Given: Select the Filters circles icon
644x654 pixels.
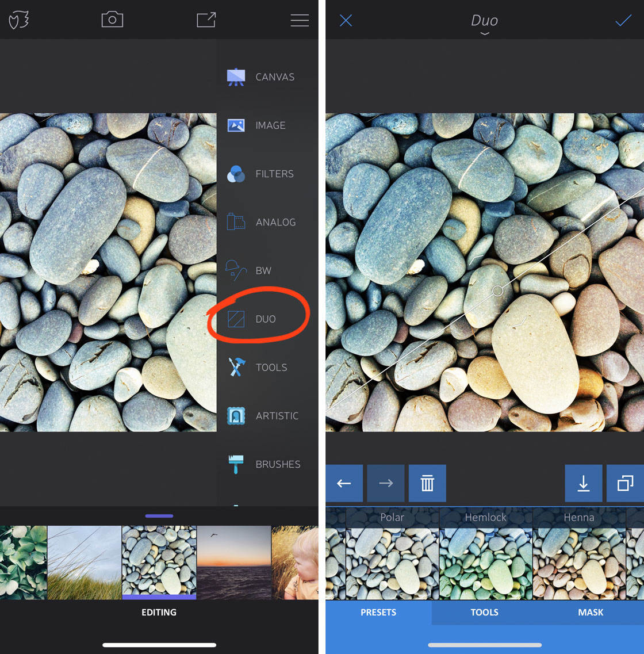Looking at the screenshot, I should 236,174.
